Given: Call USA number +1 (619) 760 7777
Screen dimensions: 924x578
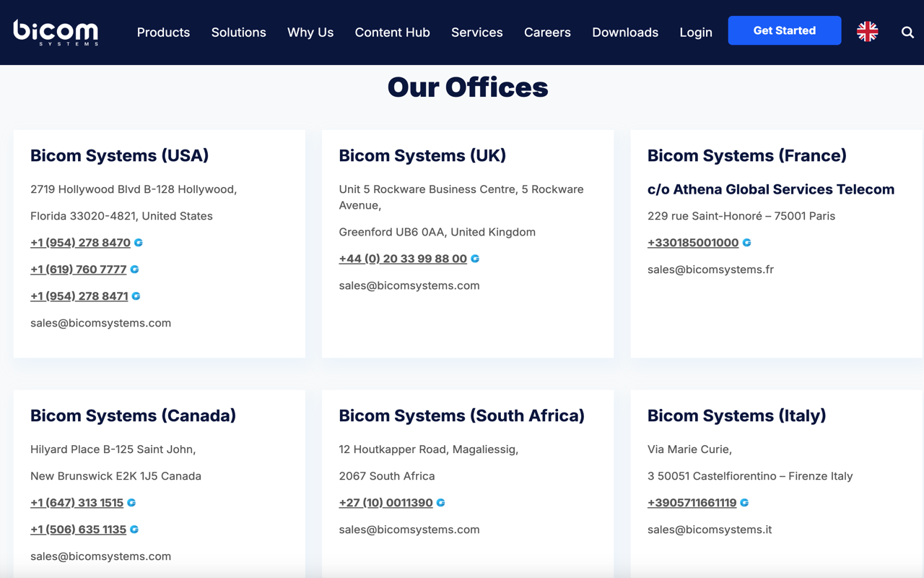Looking at the screenshot, I should [x=78, y=269].
